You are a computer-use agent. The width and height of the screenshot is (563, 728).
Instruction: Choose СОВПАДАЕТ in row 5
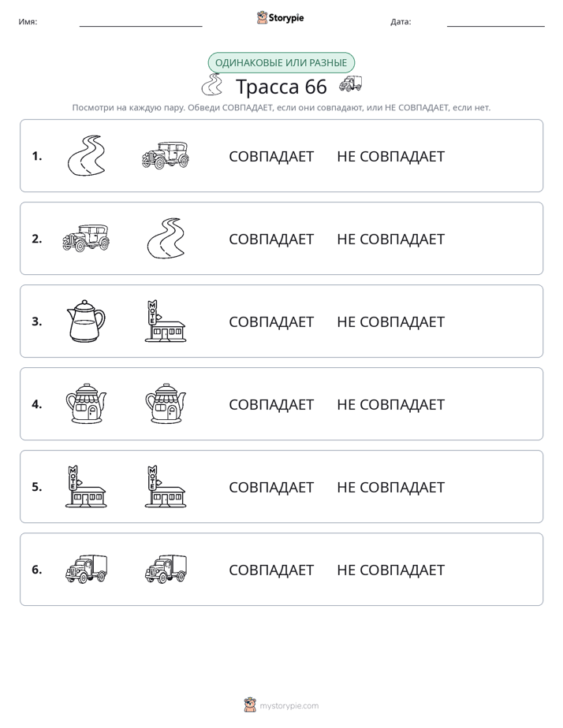pyautogui.click(x=271, y=487)
